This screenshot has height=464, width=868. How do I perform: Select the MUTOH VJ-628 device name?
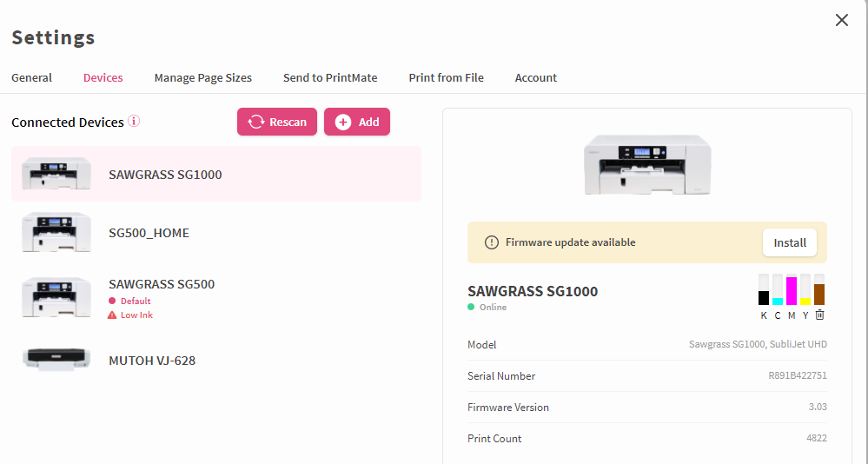pos(152,361)
